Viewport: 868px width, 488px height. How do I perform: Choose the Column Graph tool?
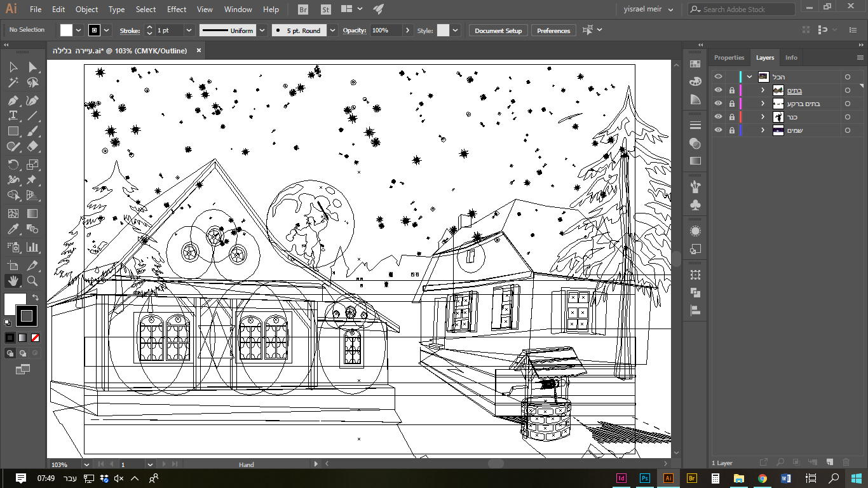tap(32, 247)
